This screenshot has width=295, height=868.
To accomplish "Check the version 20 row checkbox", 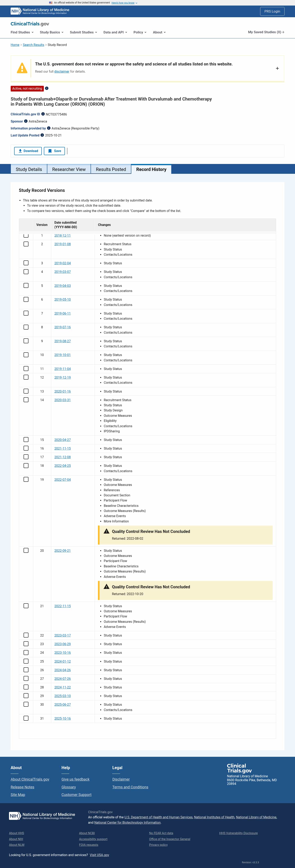I will 26,551.
